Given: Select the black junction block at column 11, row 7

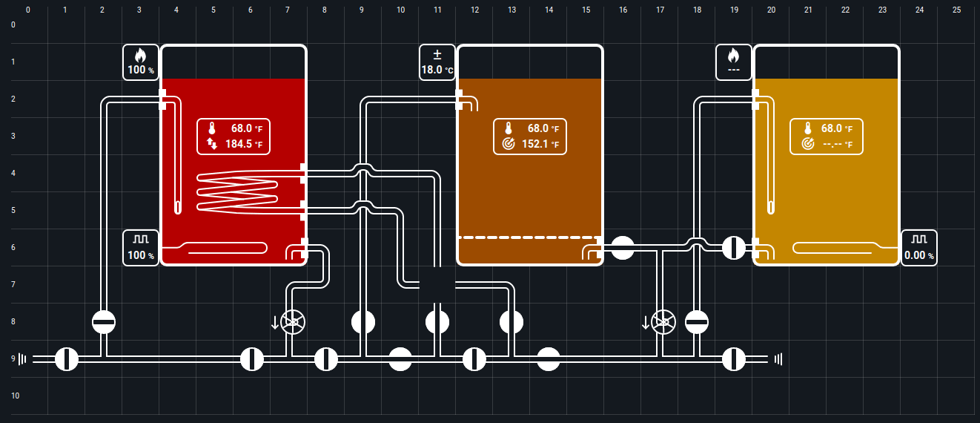Looking at the screenshot, I should (437, 285).
